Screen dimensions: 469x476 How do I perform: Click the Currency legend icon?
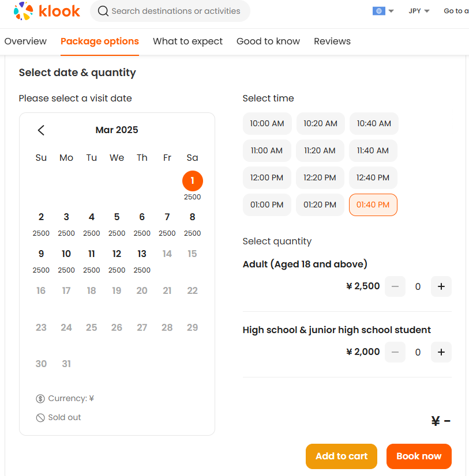click(x=40, y=399)
